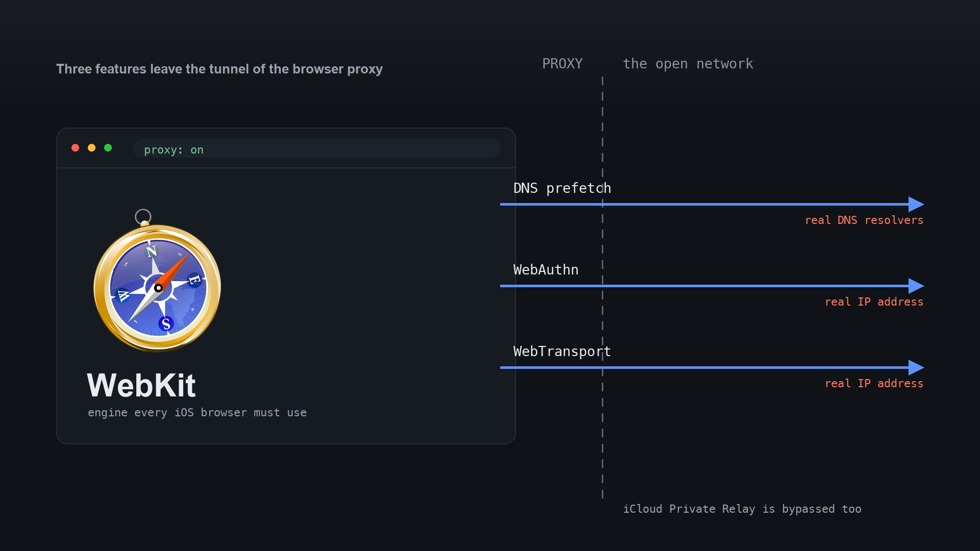Screen dimensions: 980x551
Task: Click the DNS prefetch arrowhead
Action: click(x=917, y=205)
